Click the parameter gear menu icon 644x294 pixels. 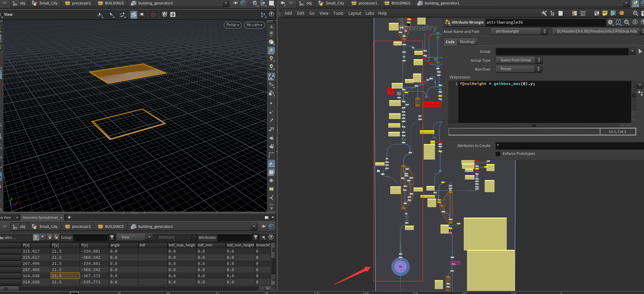click(610, 22)
